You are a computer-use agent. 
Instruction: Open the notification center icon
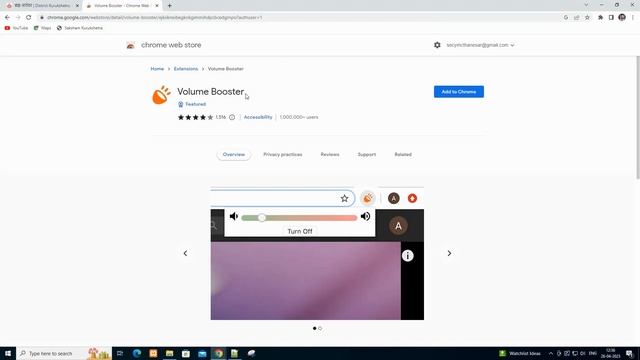[x=629, y=353]
